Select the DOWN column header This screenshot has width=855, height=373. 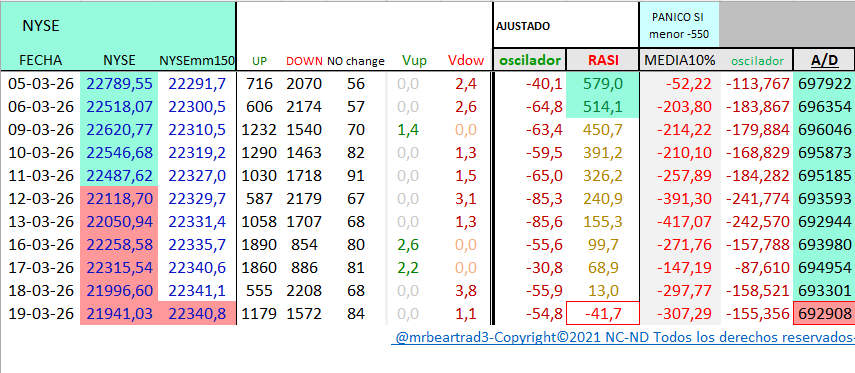(305, 61)
